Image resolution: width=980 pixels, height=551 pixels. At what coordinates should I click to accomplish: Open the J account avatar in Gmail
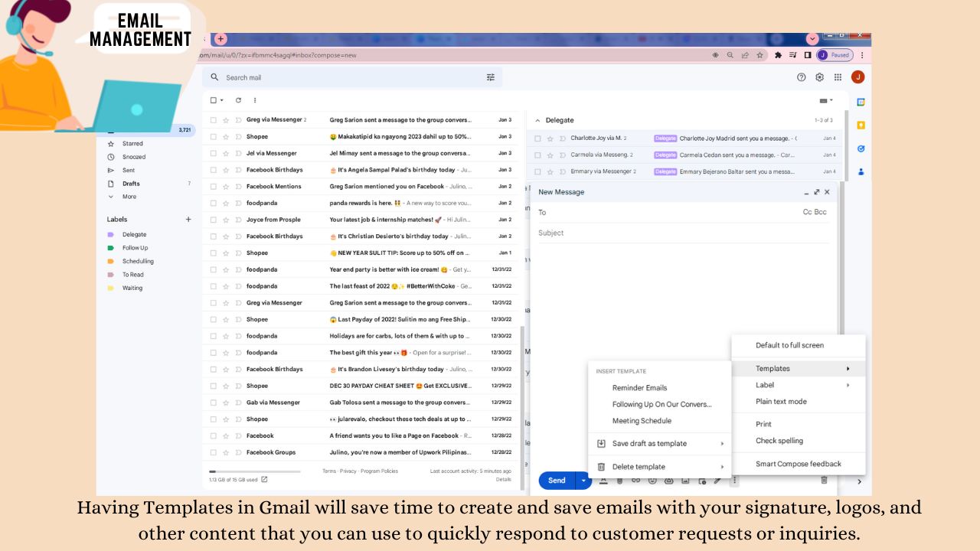click(x=857, y=77)
